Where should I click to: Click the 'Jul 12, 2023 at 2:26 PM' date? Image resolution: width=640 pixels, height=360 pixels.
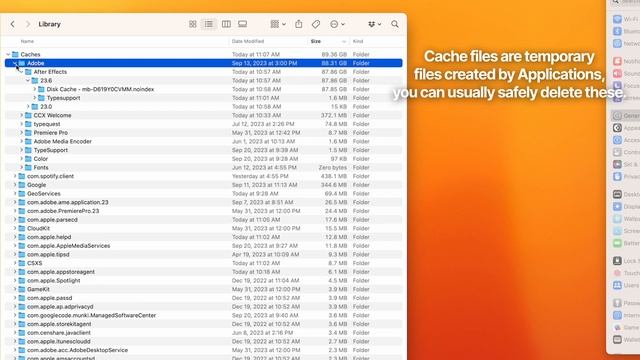click(263, 124)
